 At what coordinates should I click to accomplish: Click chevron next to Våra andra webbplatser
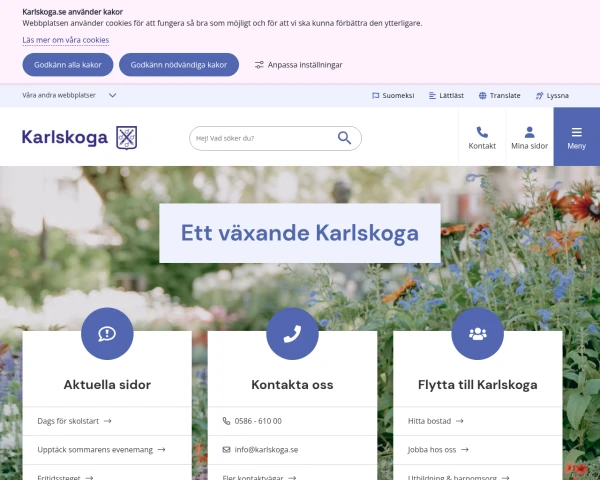112,95
